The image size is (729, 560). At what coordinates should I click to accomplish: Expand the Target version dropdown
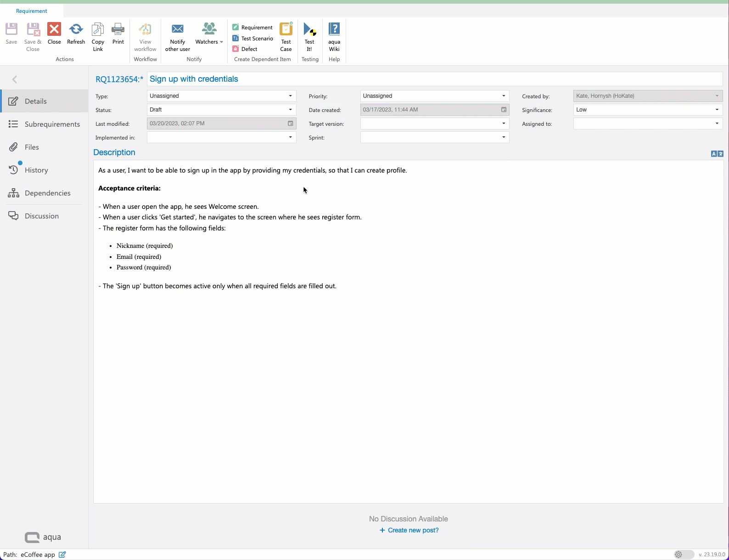[504, 123]
